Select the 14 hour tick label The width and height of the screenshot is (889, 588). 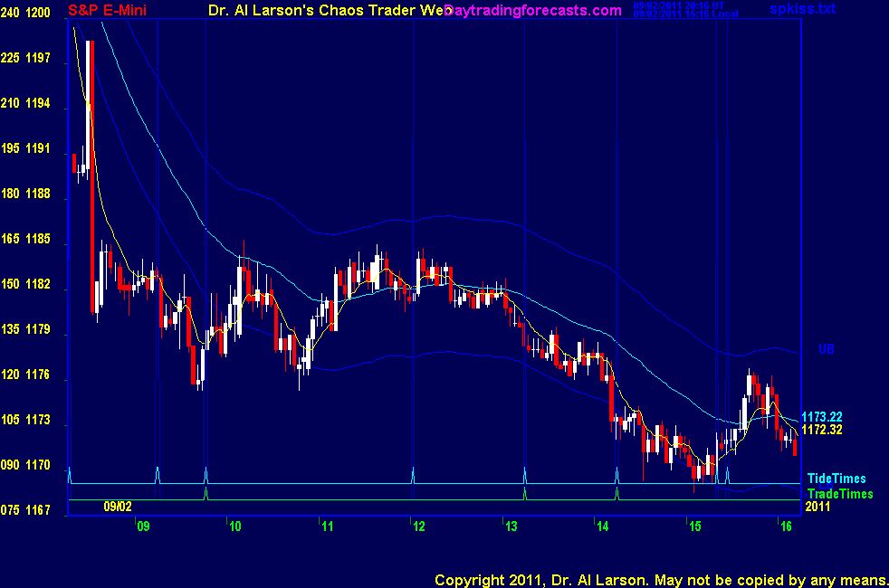603,526
